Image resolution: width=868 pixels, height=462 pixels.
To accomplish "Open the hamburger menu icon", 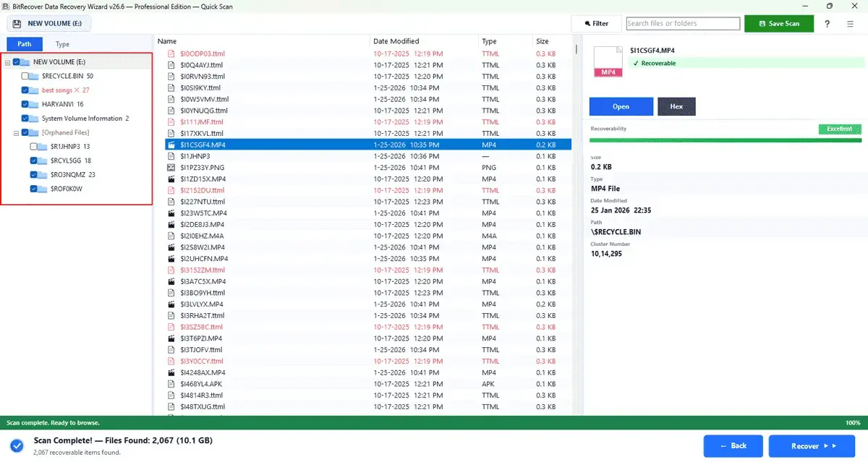I will coord(850,23).
